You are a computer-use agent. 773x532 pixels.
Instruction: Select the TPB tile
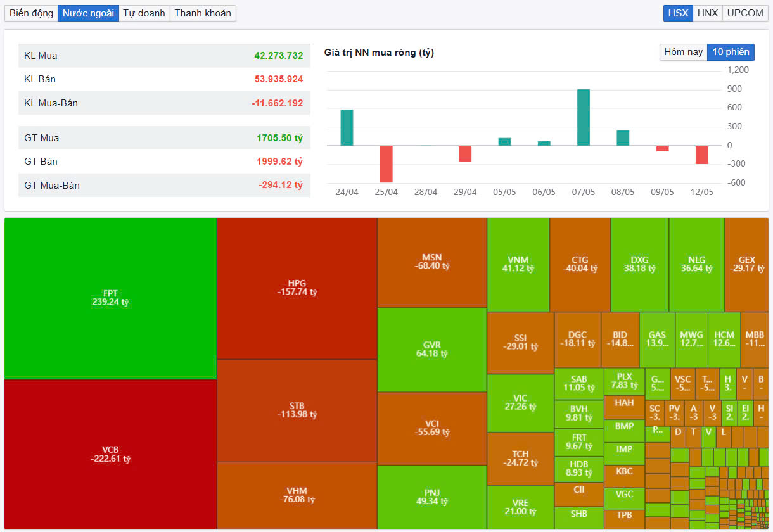click(624, 519)
